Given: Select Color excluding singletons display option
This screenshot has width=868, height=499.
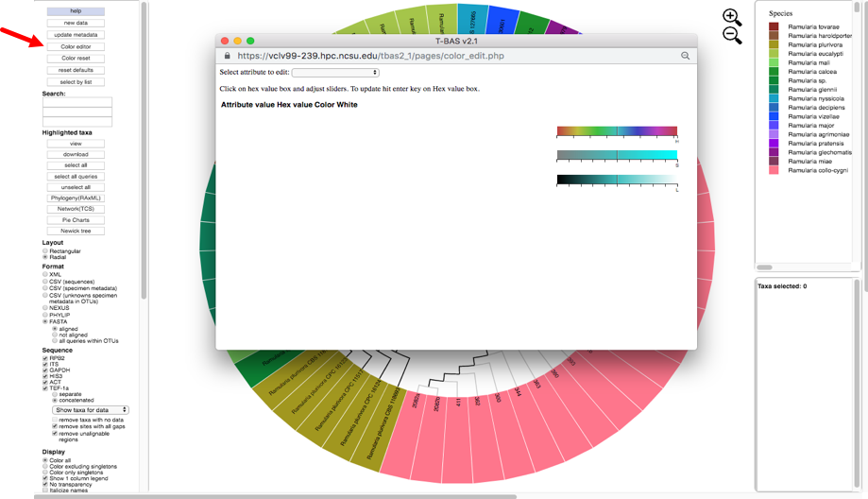Looking at the screenshot, I should click(x=45, y=466).
